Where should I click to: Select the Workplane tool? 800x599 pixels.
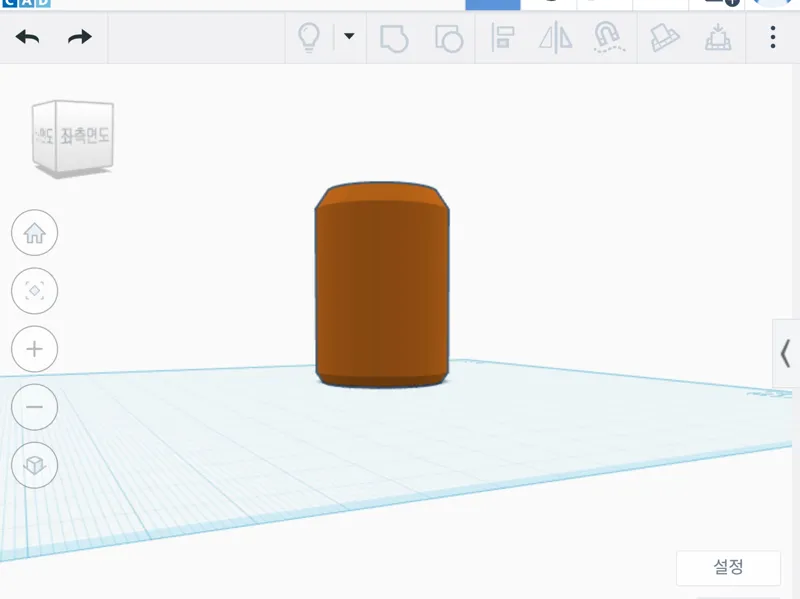pos(665,38)
